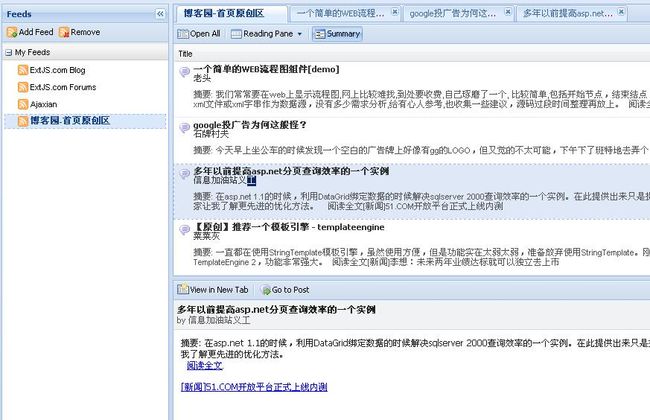
Task: Close the 多年以前提高asp.net tab
Action: pos(621,12)
